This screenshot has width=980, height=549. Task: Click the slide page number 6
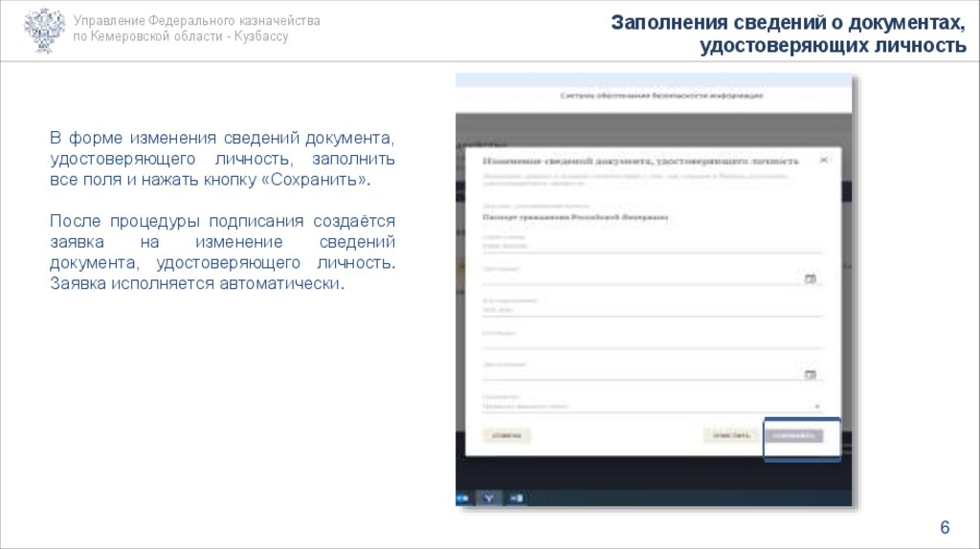945,527
